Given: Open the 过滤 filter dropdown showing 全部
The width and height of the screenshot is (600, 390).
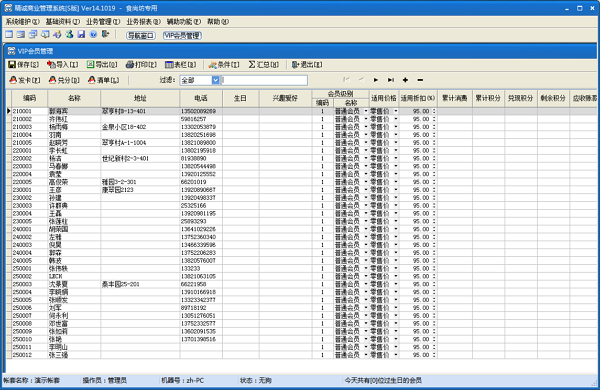Looking at the screenshot, I should tap(215, 80).
